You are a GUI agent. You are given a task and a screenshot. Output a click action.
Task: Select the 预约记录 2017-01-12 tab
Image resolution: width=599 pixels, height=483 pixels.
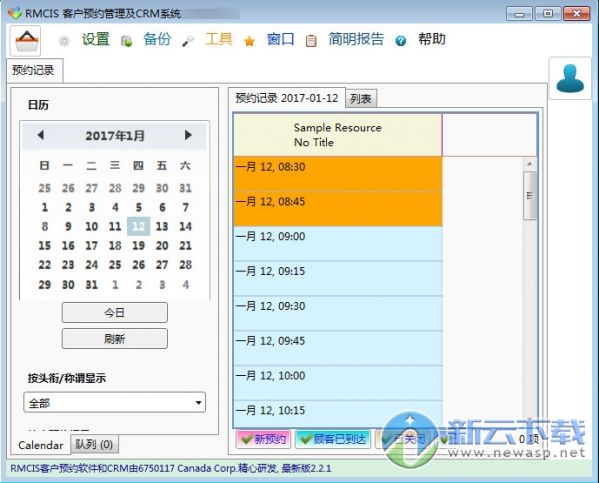(287, 98)
